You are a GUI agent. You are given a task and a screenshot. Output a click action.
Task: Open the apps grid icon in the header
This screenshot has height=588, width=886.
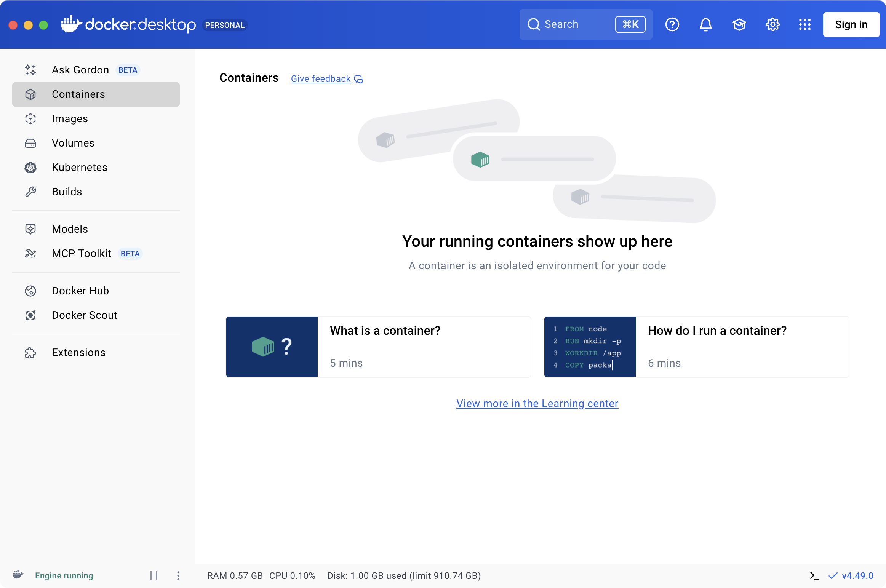click(x=804, y=24)
